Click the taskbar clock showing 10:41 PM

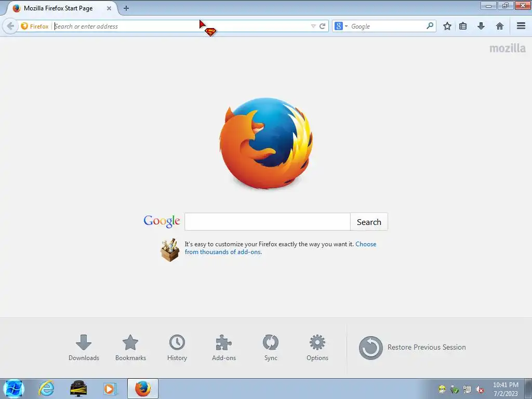(506, 389)
